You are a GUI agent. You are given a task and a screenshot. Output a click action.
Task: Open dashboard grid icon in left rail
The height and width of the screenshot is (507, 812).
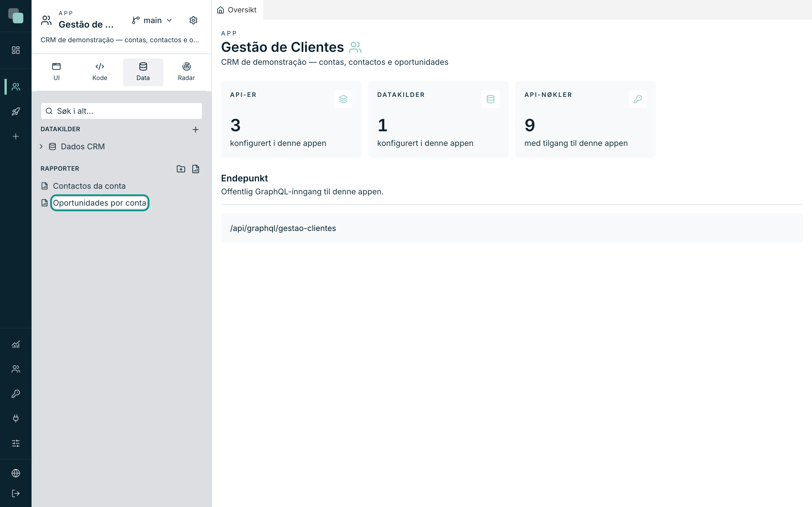click(x=16, y=50)
